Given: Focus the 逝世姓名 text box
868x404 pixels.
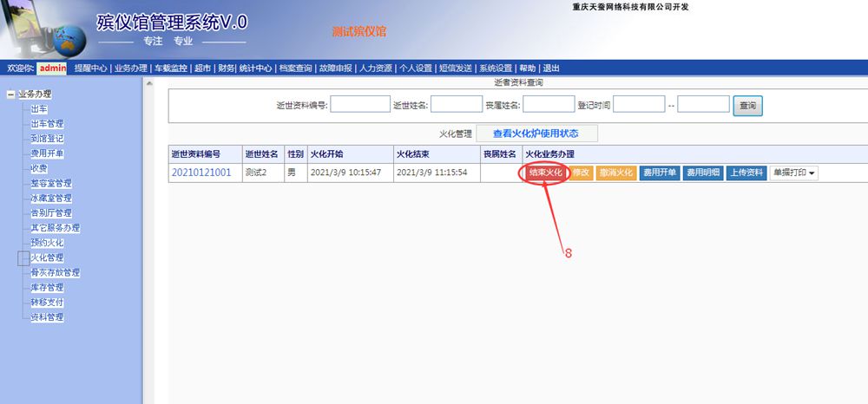Looking at the screenshot, I should point(456,105).
